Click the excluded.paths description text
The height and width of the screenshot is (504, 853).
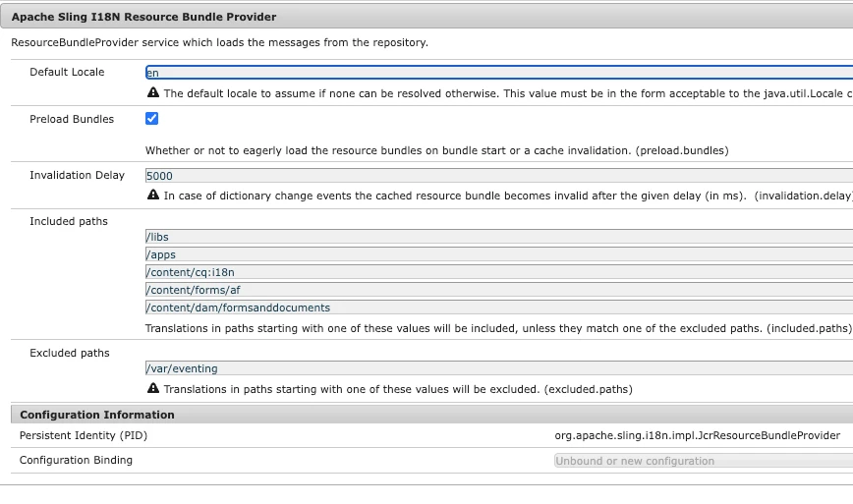(x=398, y=389)
